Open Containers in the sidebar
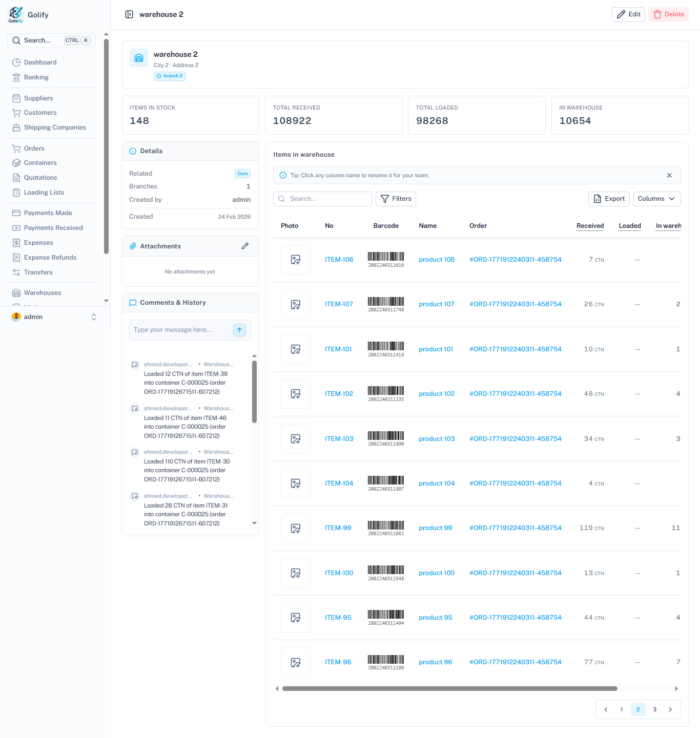Screen dimensions: 700x738 click(x=40, y=163)
